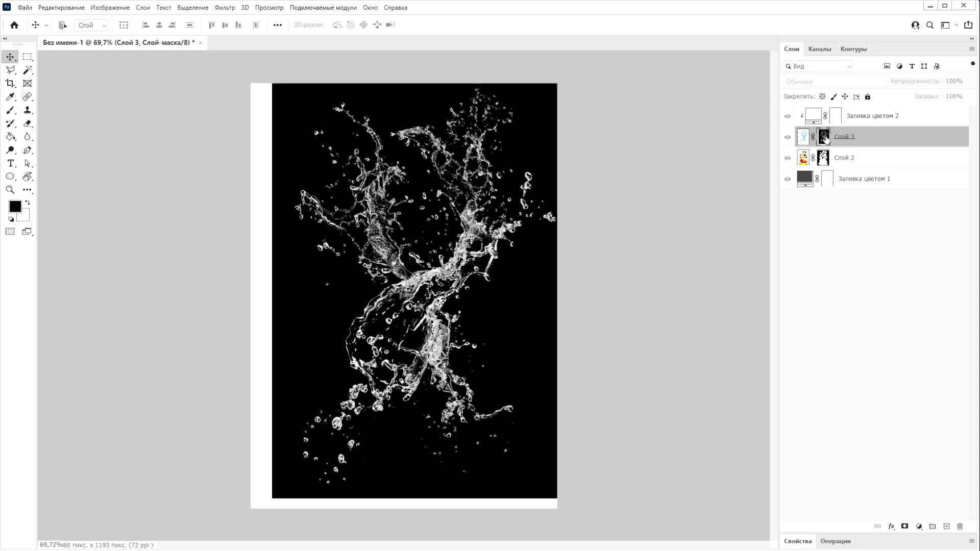Activate the Zoom tool
This screenshot has width=980, height=551.
10,190
